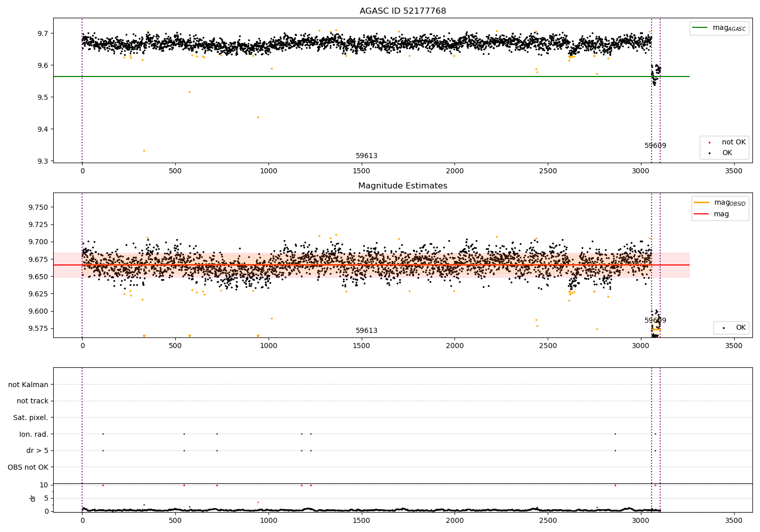Screen dimensions: 760x532
Task: Click the 9.750 tick label in middle plot
Action: (37, 207)
